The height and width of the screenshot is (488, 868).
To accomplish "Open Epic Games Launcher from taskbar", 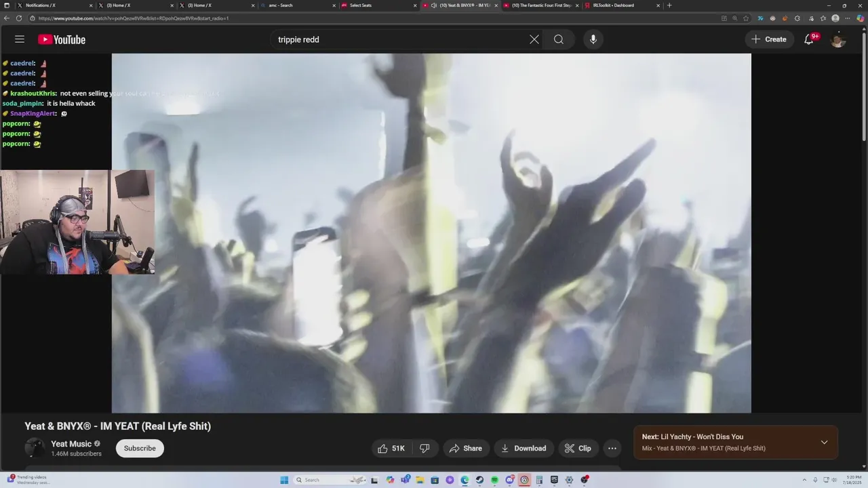I will click(x=554, y=480).
